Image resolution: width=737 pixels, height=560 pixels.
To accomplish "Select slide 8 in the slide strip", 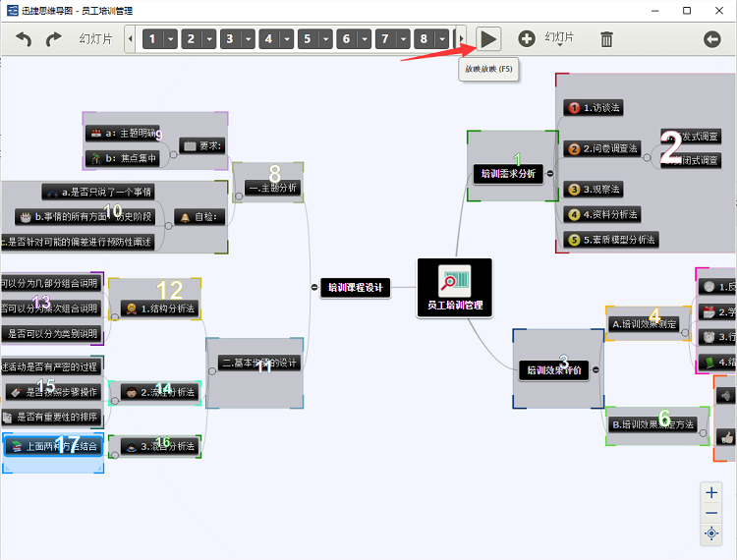I will click(425, 39).
